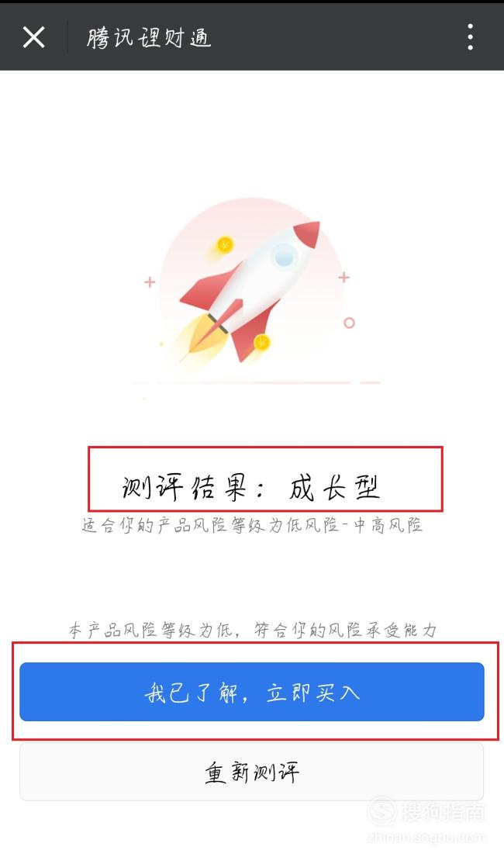Tap the 重新测评 button
Image resolution: width=504 pixels, height=864 pixels.
[x=252, y=772]
